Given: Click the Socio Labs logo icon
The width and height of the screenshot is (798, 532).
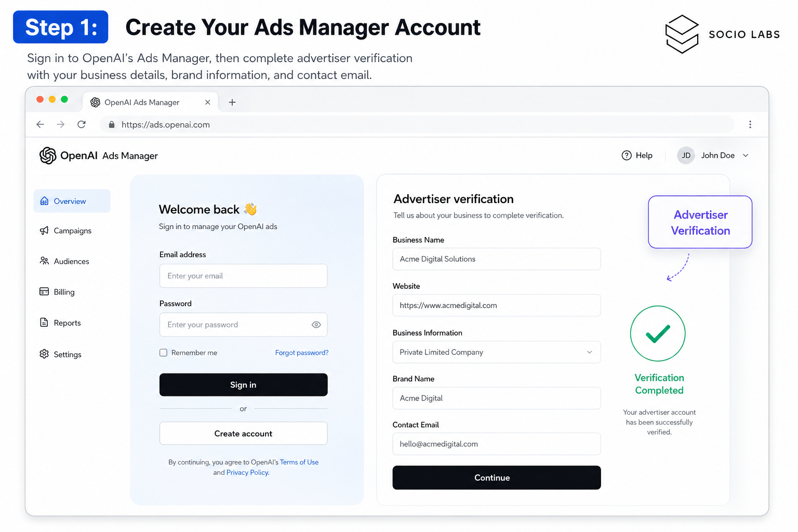Looking at the screenshot, I should point(682,34).
